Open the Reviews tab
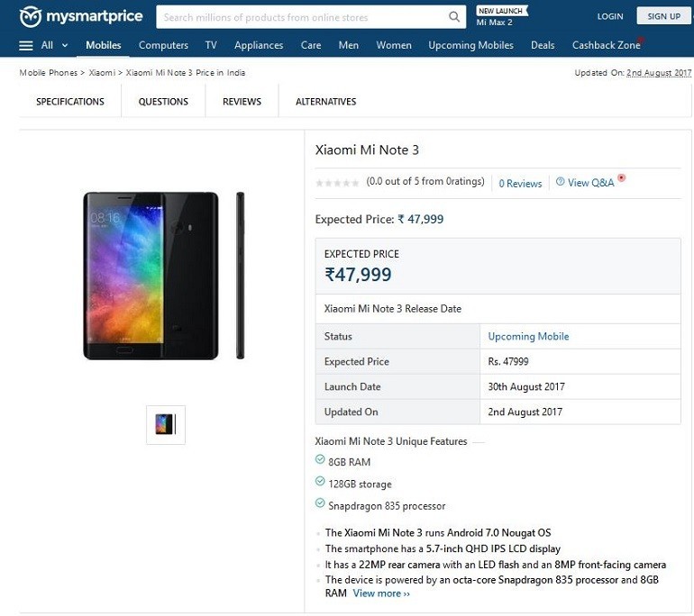694x616 pixels. coord(242,102)
